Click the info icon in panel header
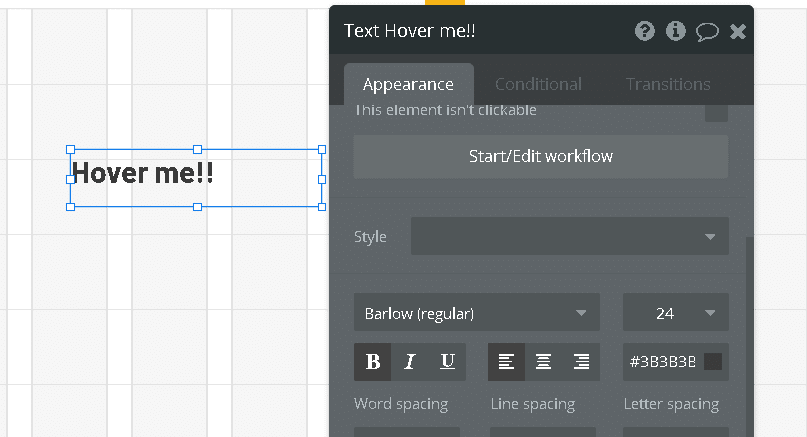The height and width of the screenshot is (437, 807). pyautogui.click(x=676, y=31)
